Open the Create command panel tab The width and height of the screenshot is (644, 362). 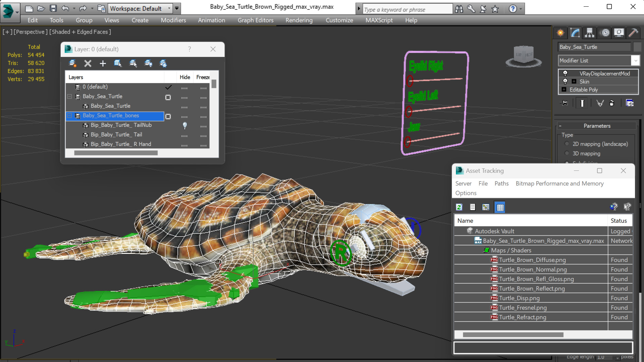pyautogui.click(x=561, y=32)
